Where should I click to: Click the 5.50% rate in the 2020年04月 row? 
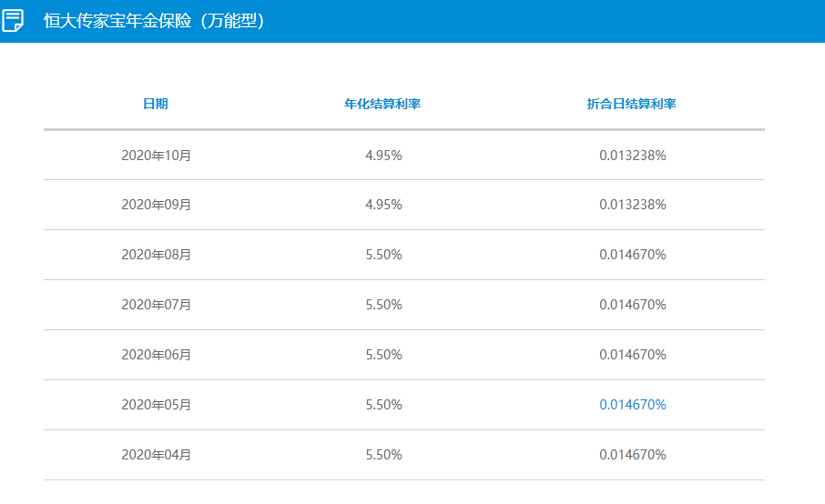[x=383, y=455]
